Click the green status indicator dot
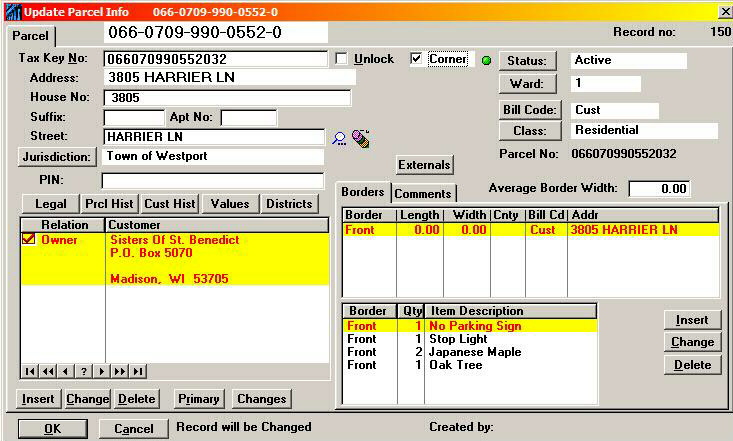The height and width of the screenshot is (441, 733). pos(487,61)
